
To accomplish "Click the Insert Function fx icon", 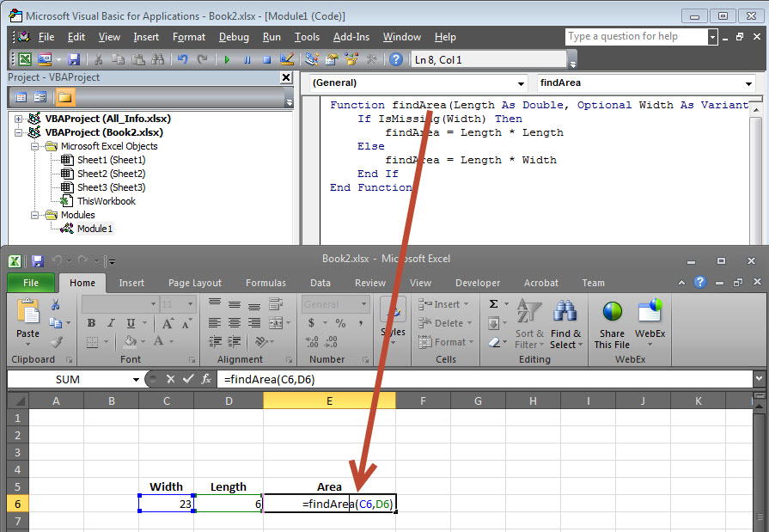I will click(206, 379).
